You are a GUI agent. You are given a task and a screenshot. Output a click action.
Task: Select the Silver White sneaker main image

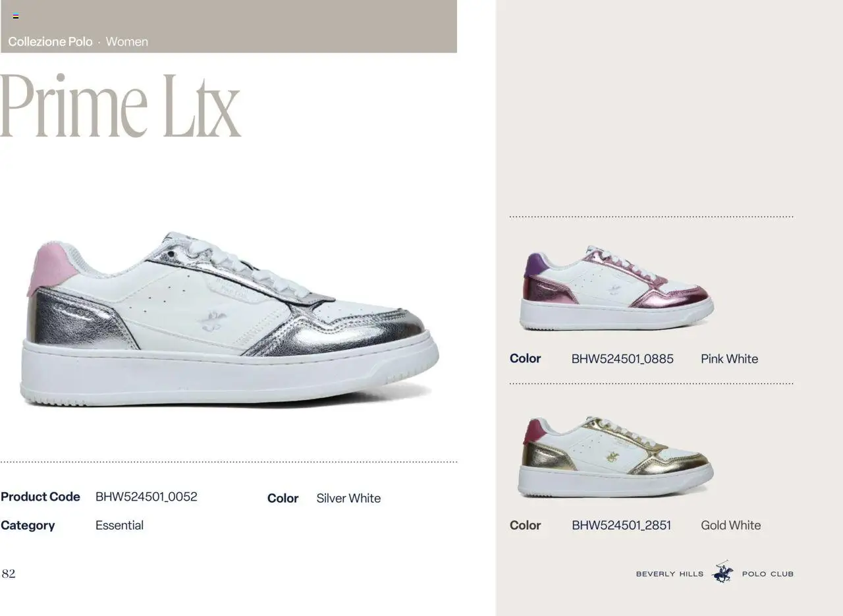click(x=229, y=319)
